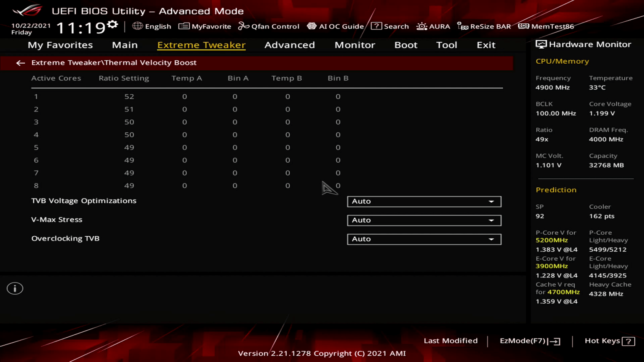Click ratio setting 52 for 1 core
This screenshot has width=644, height=362.
click(129, 96)
